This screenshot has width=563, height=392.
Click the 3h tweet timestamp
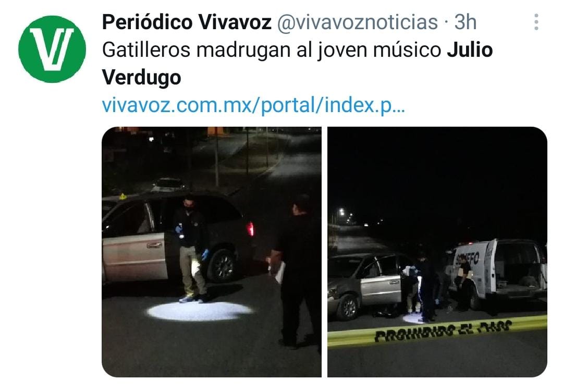tap(466, 22)
